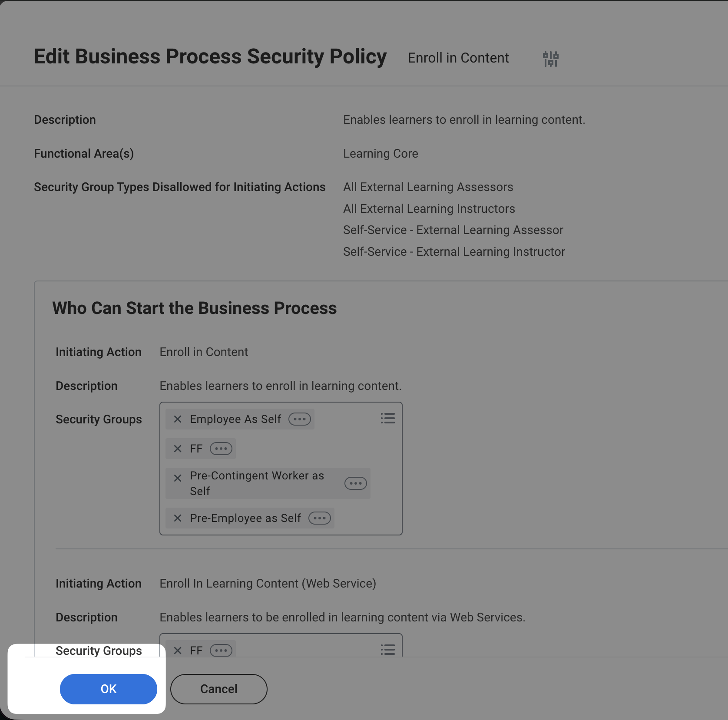Image resolution: width=728 pixels, height=720 pixels.
Task: Remove FF from Web Service security groups
Action: click(178, 651)
